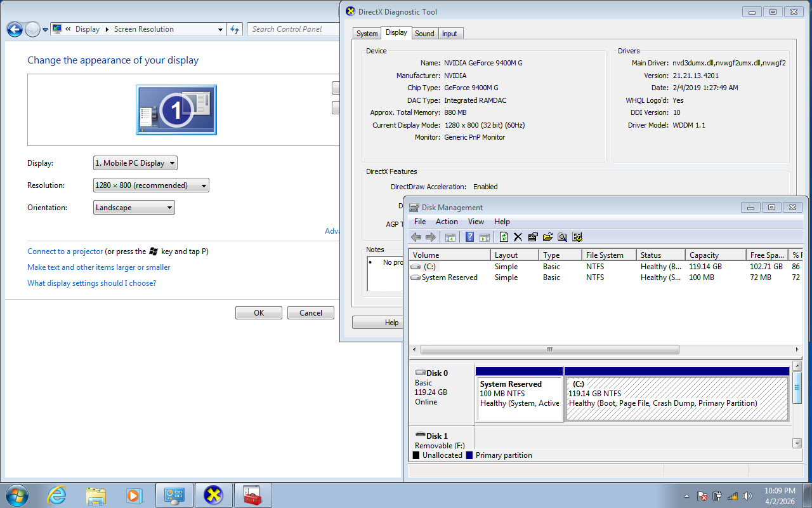The height and width of the screenshot is (508, 812).
Task: Click the open folder icon in Disk Management toolbar
Action: pos(547,237)
